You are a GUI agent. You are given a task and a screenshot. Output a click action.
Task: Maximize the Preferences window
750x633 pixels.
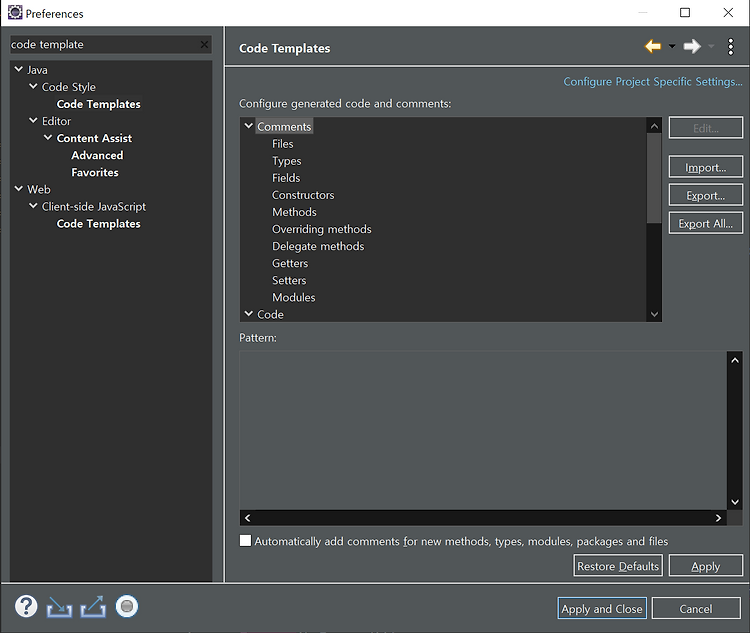click(685, 12)
